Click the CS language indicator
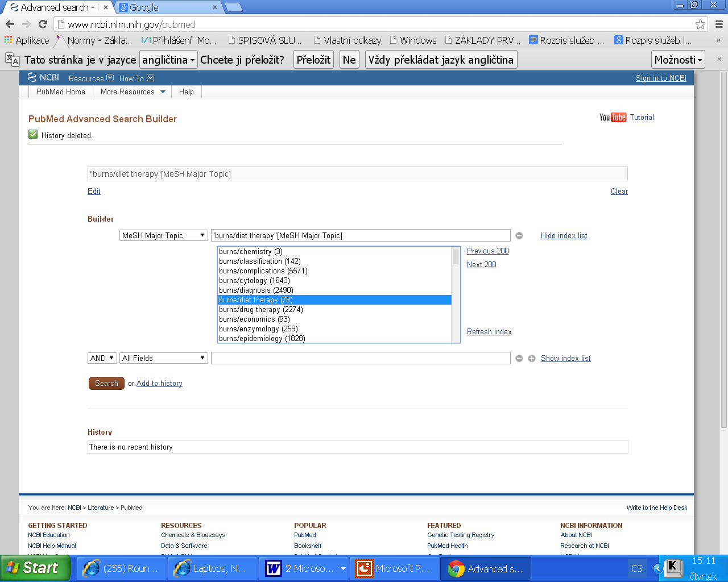 (637, 568)
